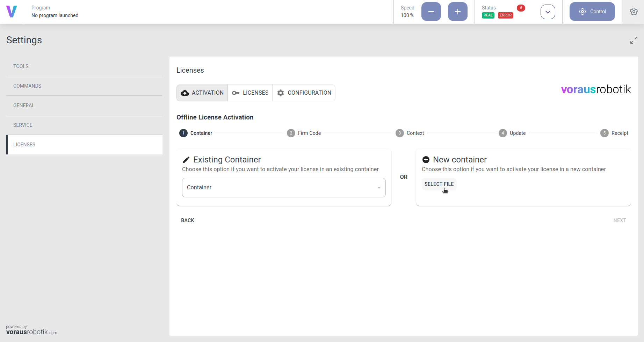Open the Control panel button
The width and height of the screenshot is (644, 342).
point(592,12)
